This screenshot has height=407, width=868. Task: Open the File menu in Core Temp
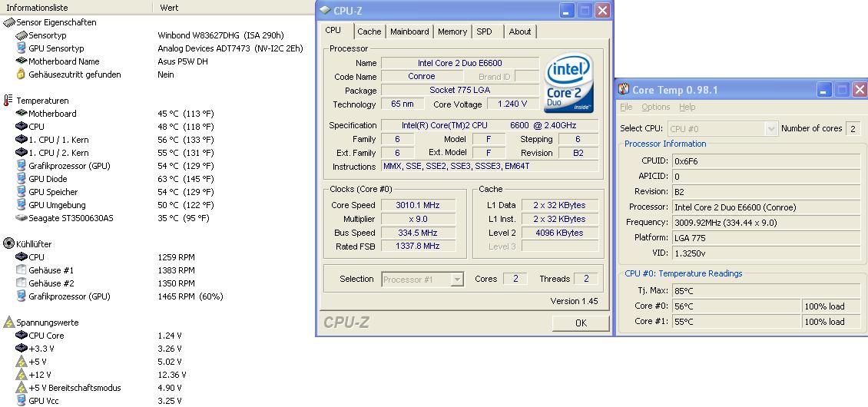click(626, 107)
